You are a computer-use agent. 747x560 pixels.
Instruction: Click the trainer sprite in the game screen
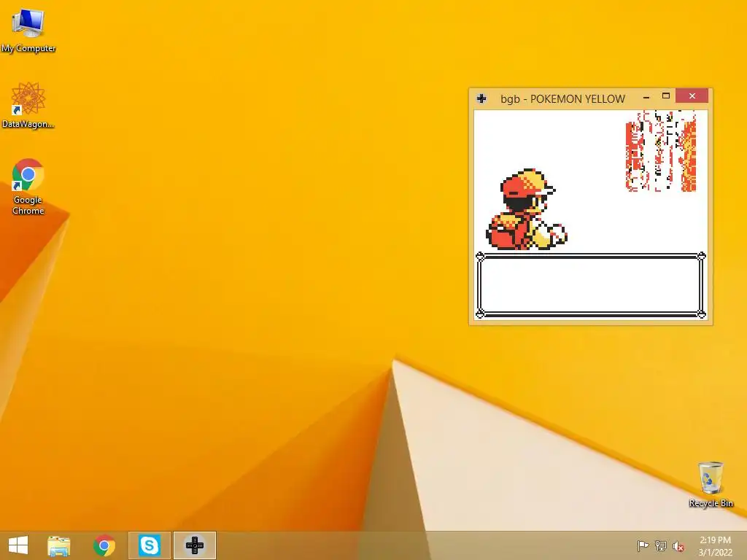pos(527,209)
